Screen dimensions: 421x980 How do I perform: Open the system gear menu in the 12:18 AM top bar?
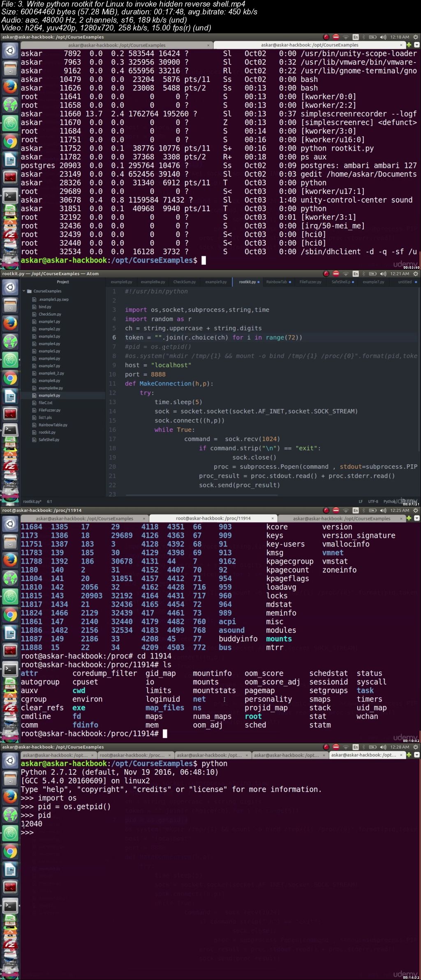tap(416, 37)
